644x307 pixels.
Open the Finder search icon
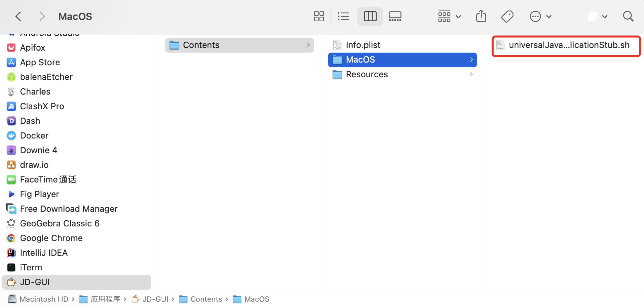pos(628,16)
